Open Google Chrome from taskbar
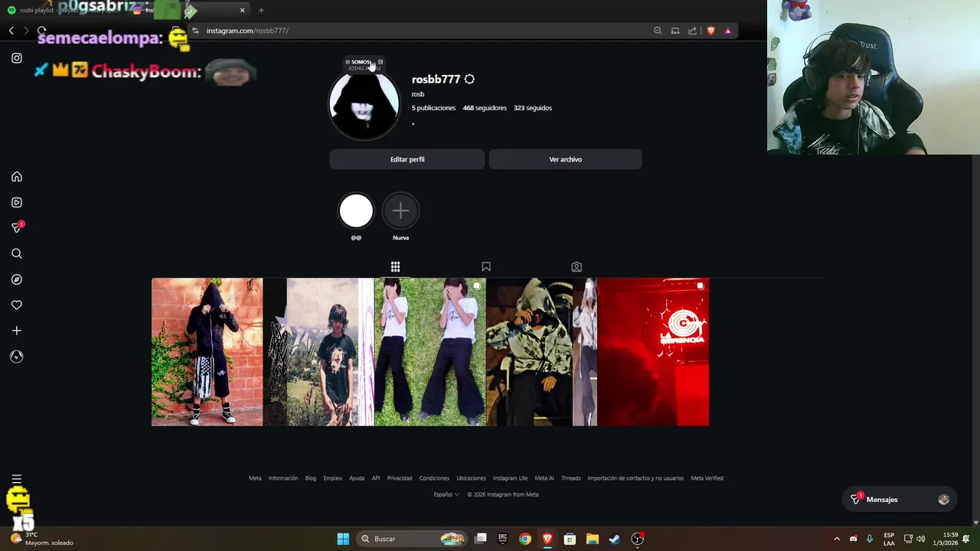Screen dimensions: 980x551 click(525, 539)
